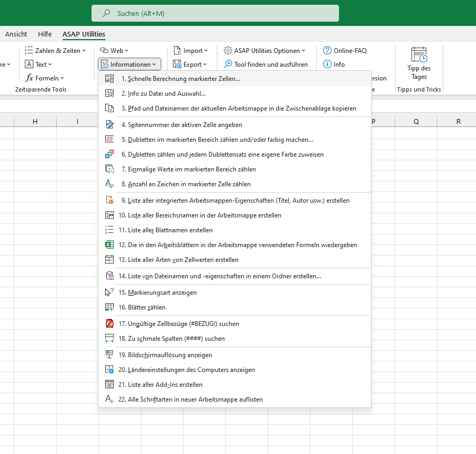Click icon for Anzahl an Zeichen zählen
This screenshot has width=476, height=454.
point(109,184)
